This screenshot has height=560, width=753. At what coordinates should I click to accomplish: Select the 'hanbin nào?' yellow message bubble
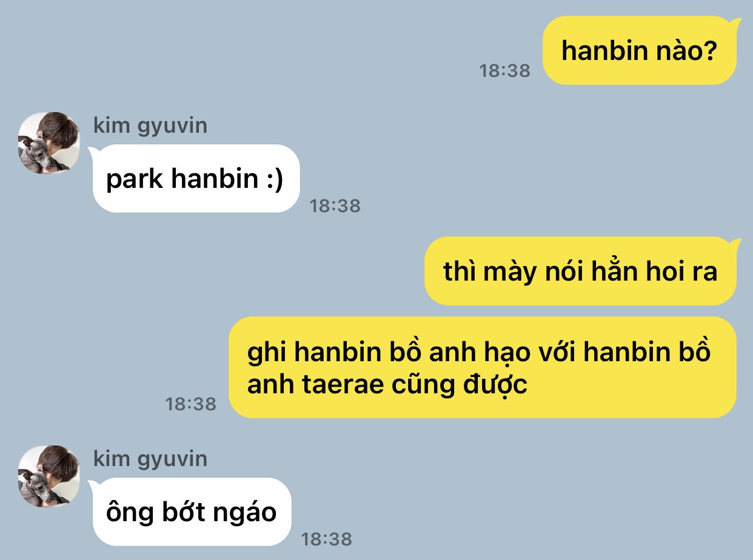tap(640, 50)
